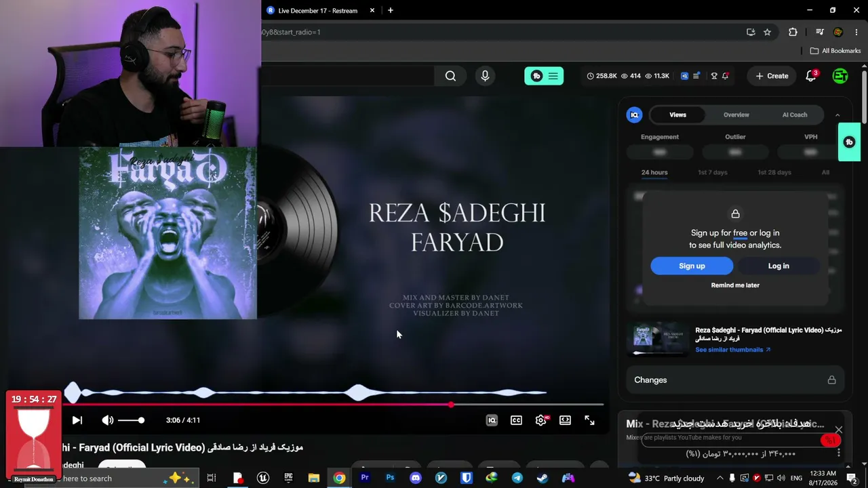Open YouTube notifications bell
Image resolution: width=868 pixels, height=488 pixels.
click(811, 76)
